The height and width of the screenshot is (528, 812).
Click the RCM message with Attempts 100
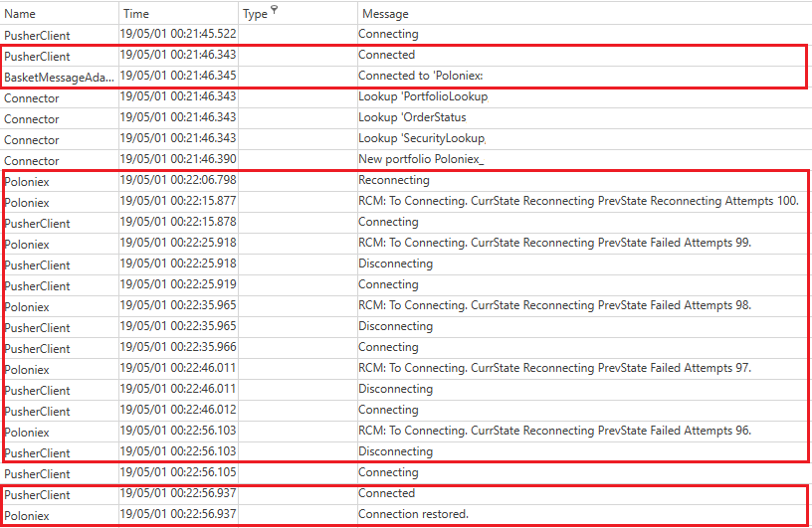(x=579, y=201)
